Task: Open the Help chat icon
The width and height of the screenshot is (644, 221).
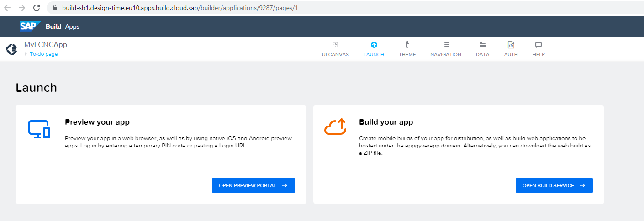Action: [538, 45]
